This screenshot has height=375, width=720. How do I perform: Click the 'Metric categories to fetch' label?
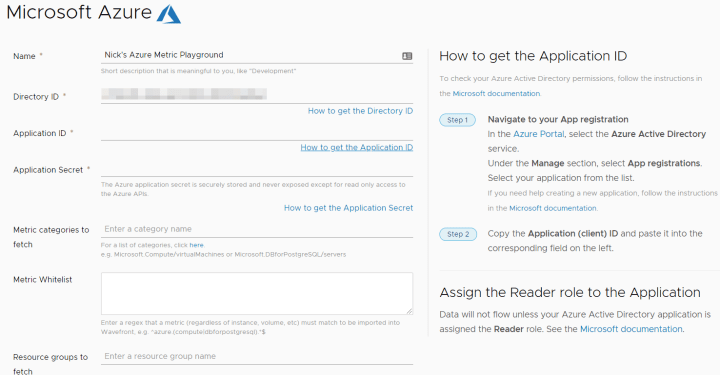coord(51,237)
